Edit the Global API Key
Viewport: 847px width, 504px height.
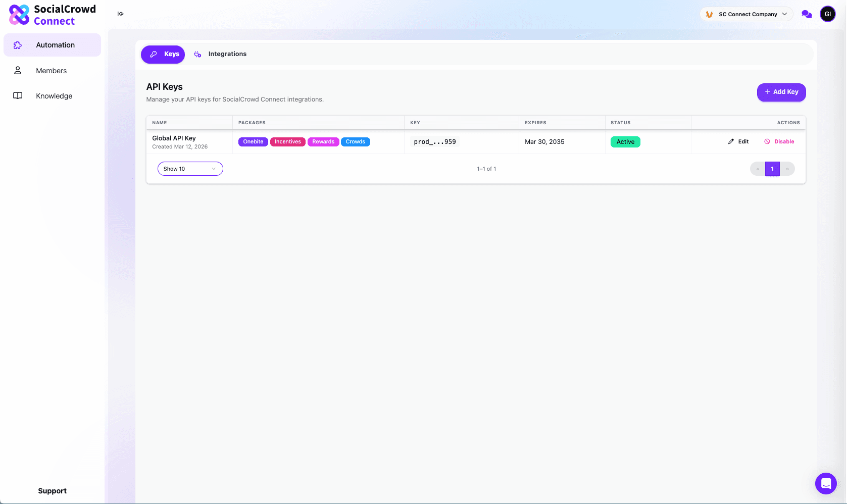738,141
